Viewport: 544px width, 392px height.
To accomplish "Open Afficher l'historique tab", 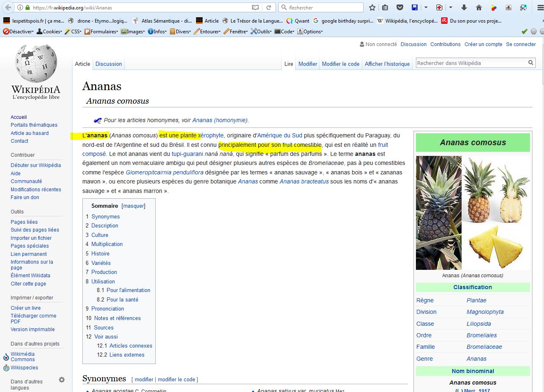I will coord(387,64).
